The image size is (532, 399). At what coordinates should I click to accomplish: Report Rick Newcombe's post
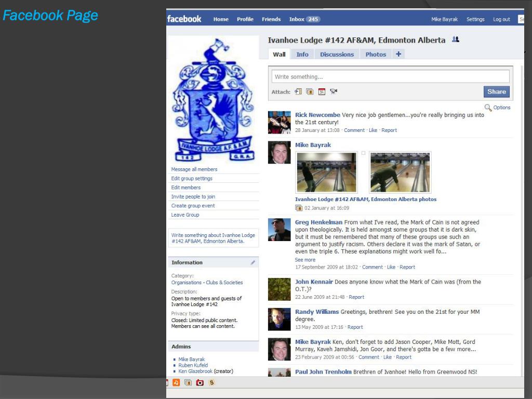click(389, 130)
